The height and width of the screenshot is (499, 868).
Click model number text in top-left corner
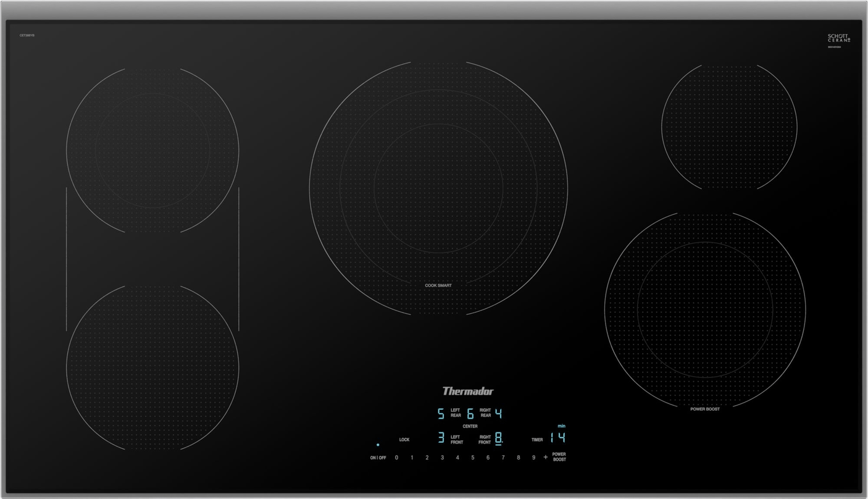pyautogui.click(x=27, y=36)
